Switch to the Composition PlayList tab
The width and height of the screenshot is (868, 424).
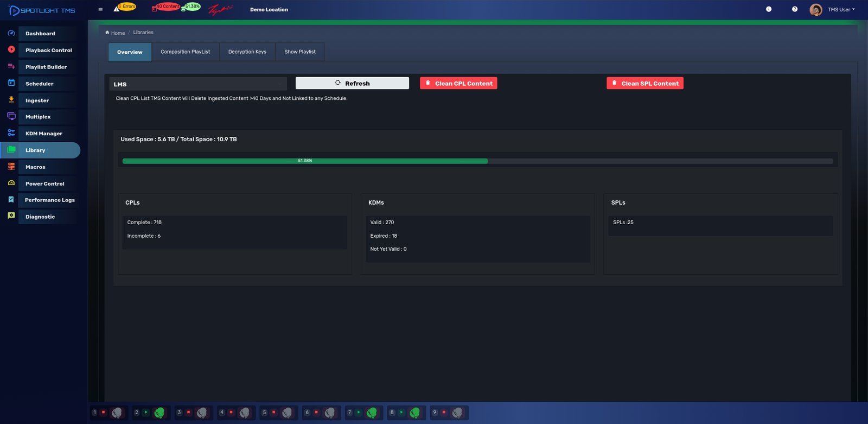(185, 52)
